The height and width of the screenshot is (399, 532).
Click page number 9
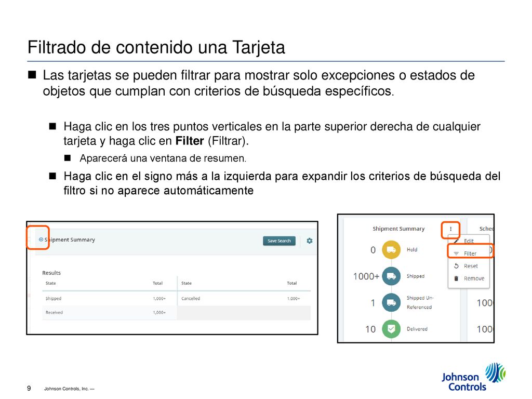pos(29,388)
